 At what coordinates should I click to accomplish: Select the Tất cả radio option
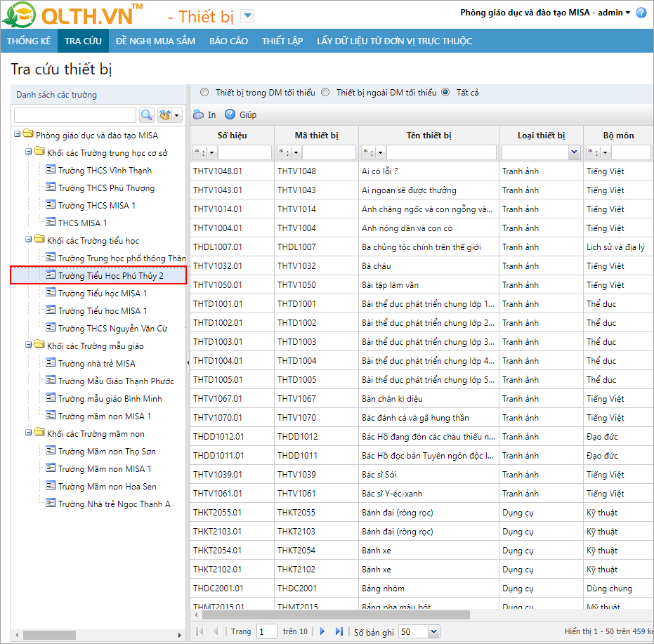point(445,92)
